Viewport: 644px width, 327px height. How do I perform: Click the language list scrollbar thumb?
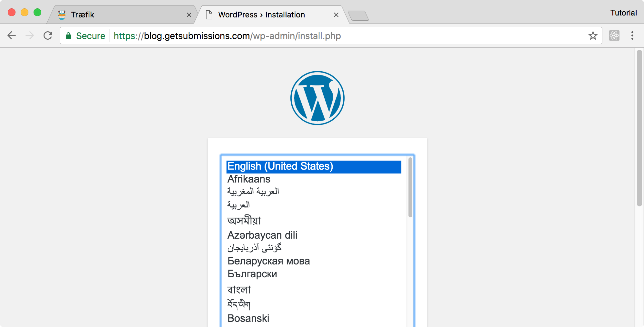(x=410, y=187)
